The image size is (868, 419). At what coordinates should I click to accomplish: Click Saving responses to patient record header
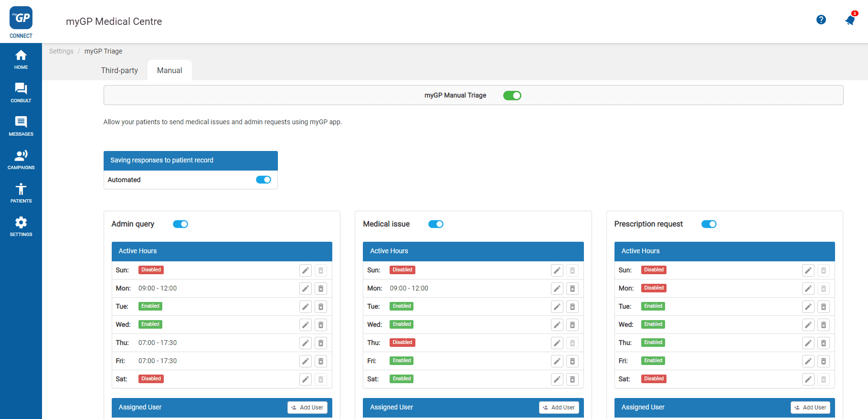click(191, 161)
